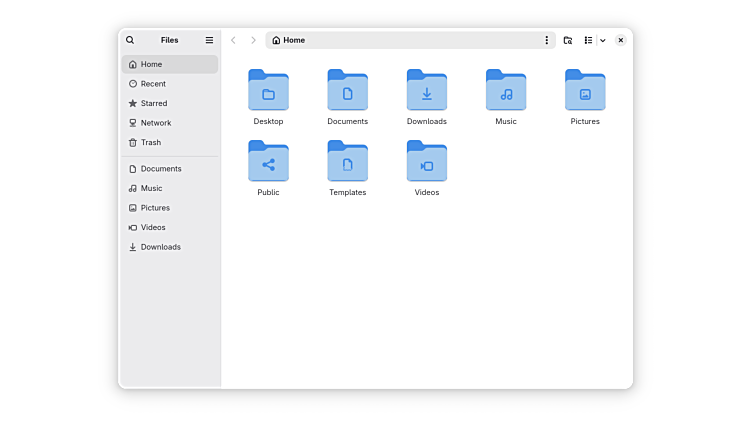Open Starred in the sidebar
Viewport: 752px width, 423px height.
point(154,103)
